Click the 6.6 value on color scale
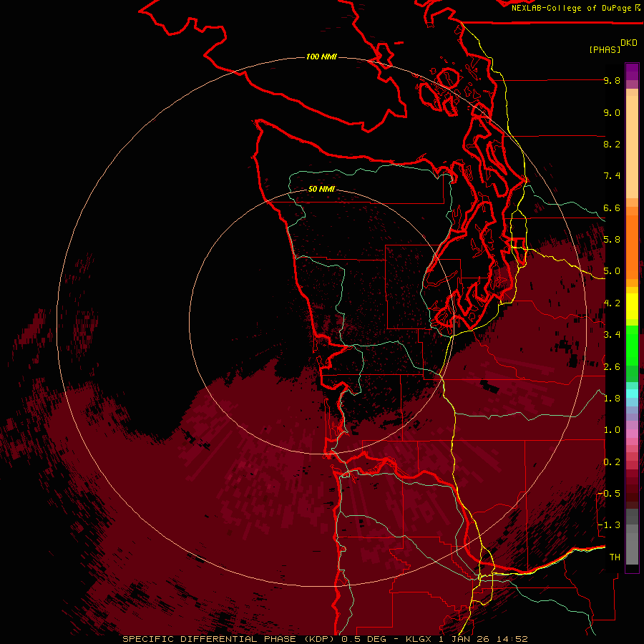 [612, 208]
